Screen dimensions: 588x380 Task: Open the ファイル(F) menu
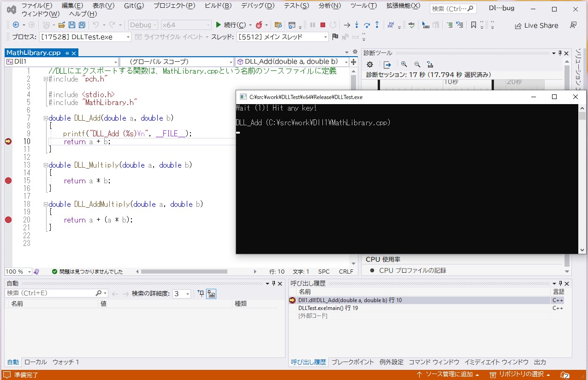pyautogui.click(x=37, y=6)
